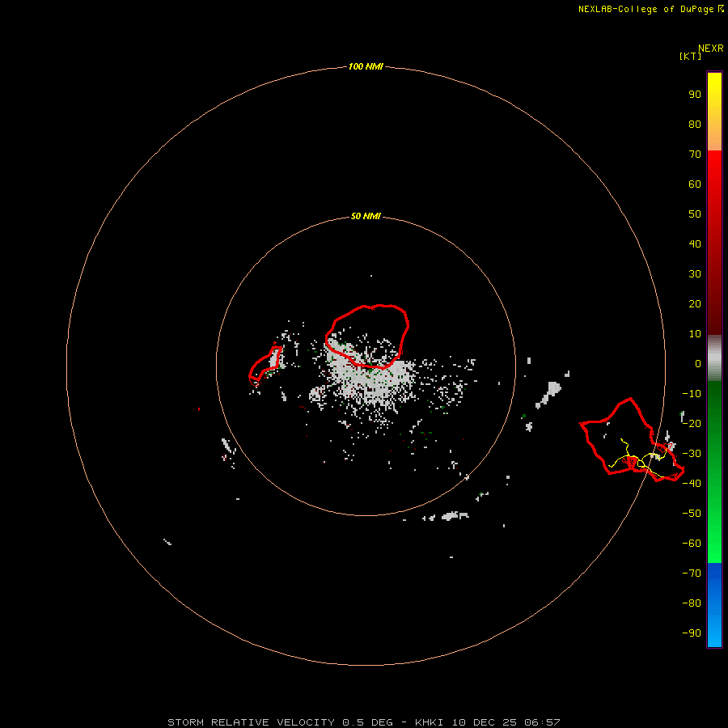Pick the yellow segment of color bar
Image resolution: width=728 pixels, height=728 pixels.
click(714, 112)
